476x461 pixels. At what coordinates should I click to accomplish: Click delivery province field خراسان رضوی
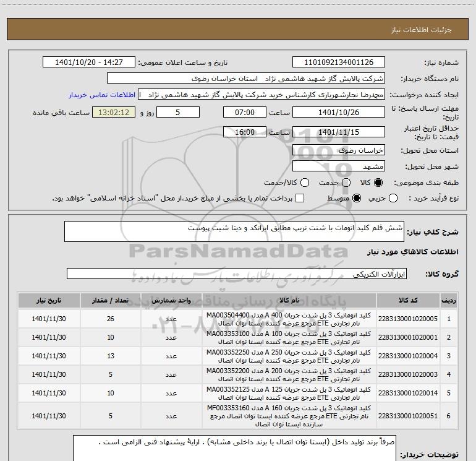pyautogui.click(x=338, y=150)
